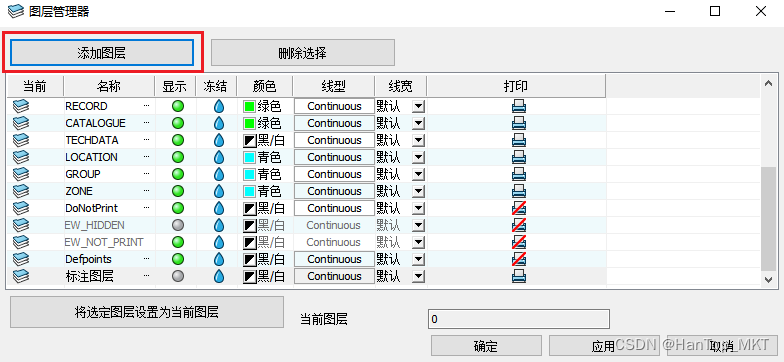
Task: Toggle freeze droplet for CATALOGUE layer
Action: [x=218, y=123]
